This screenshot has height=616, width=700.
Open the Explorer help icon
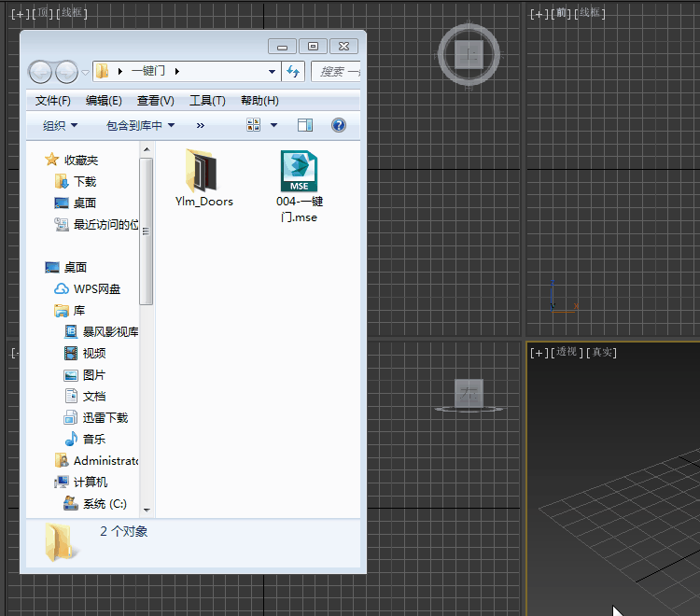coord(339,125)
